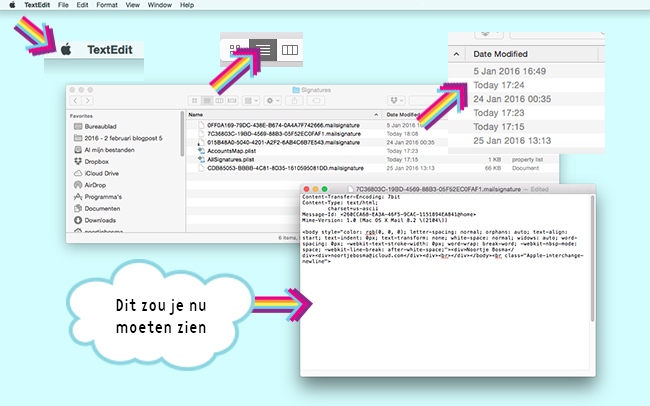Click the AllSignatures.plist file icon
Image resolution: width=650 pixels, height=406 pixels.
pyautogui.click(x=201, y=159)
